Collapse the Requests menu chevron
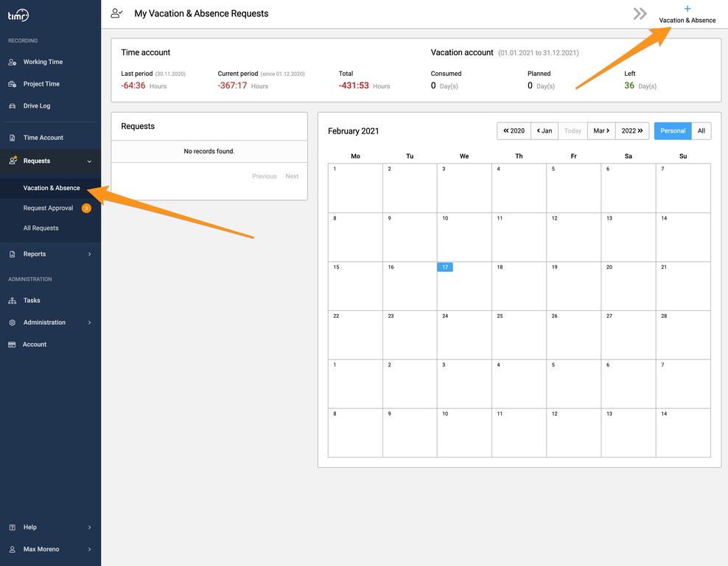 89,161
